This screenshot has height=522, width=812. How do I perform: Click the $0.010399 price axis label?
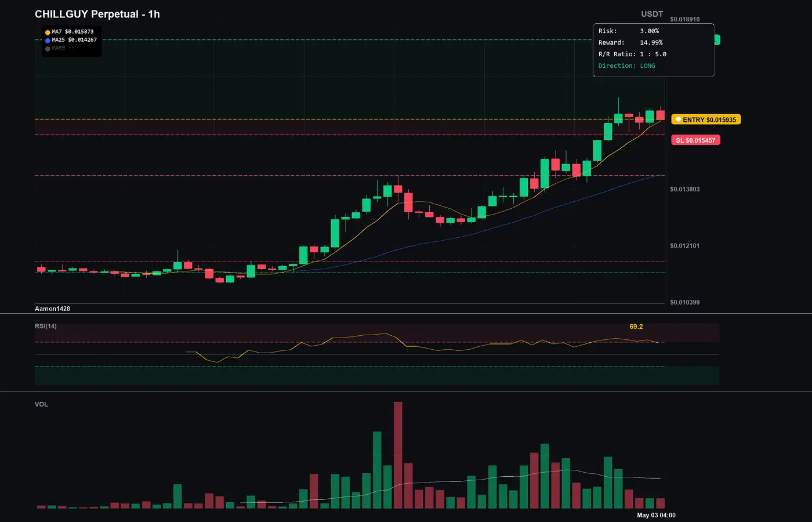point(685,302)
